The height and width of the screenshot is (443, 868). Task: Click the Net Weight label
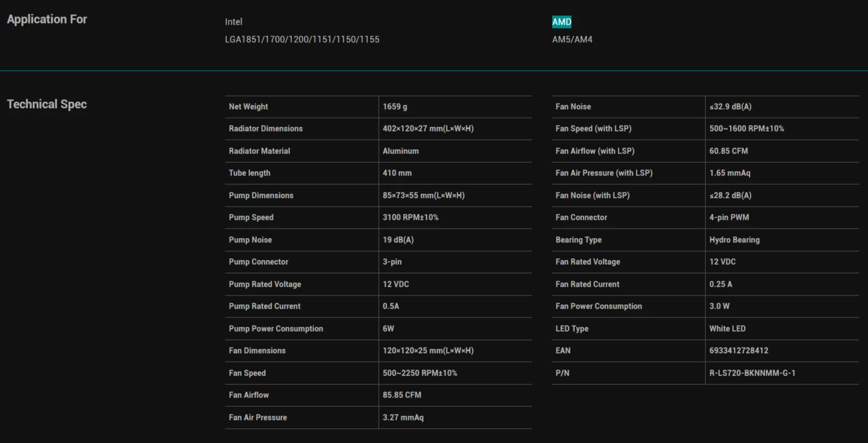[x=248, y=107]
